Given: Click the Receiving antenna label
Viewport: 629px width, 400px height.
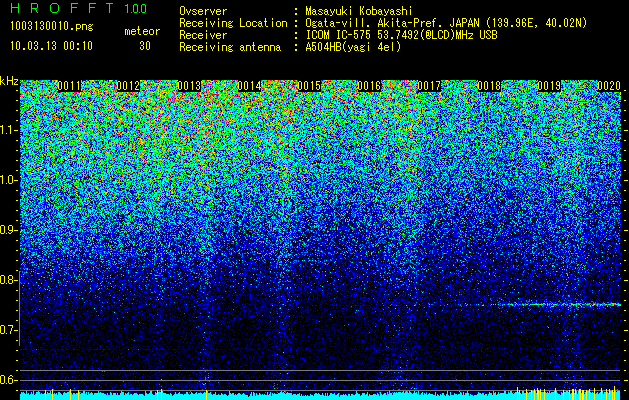Looking at the screenshot, I should pyautogui.click(x=230, y=47).
